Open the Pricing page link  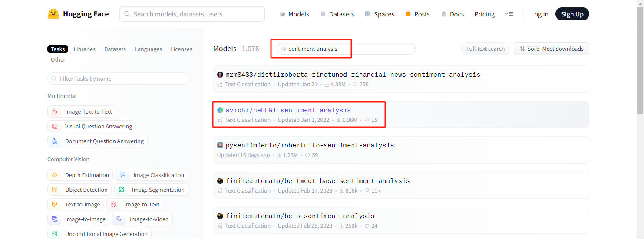click(485, 14)
